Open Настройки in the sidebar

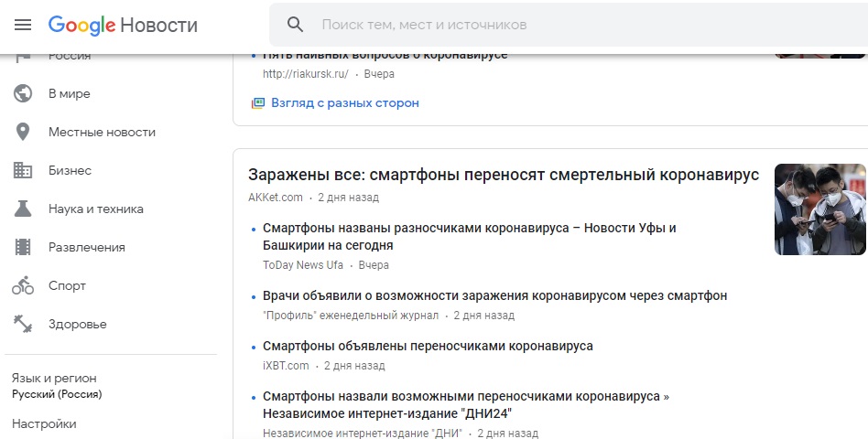pos(44,424)
